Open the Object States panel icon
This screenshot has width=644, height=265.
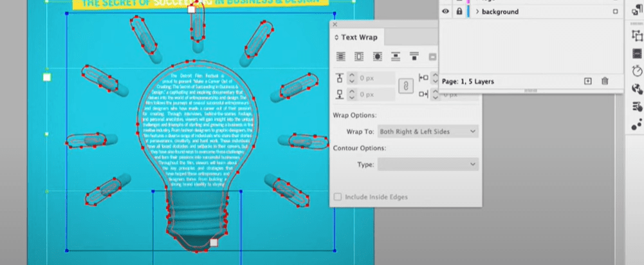[x=637, y=107]
